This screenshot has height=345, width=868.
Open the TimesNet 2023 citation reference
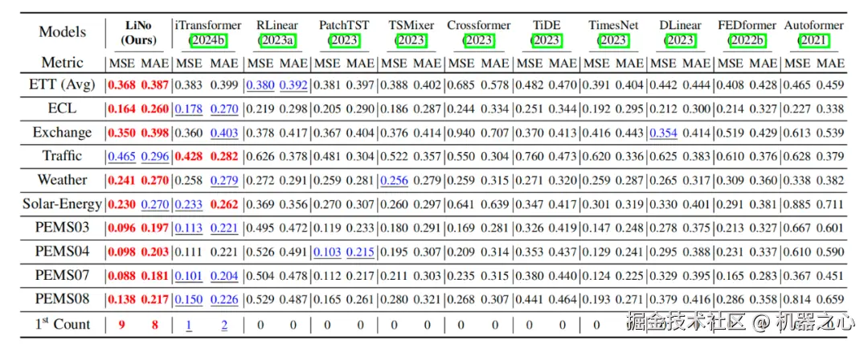(613, 40)
